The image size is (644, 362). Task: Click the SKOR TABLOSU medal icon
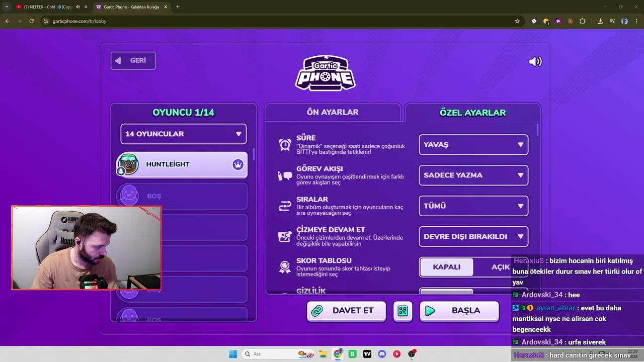pyautogui.click(x=285, y=267)
